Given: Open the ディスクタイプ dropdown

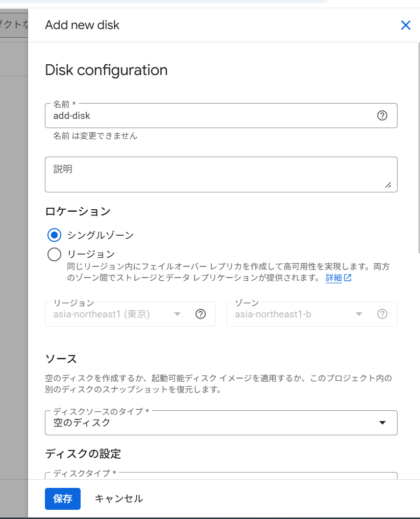Looking at the screenshot, I should pyautogui.click(x=221, y=476).
